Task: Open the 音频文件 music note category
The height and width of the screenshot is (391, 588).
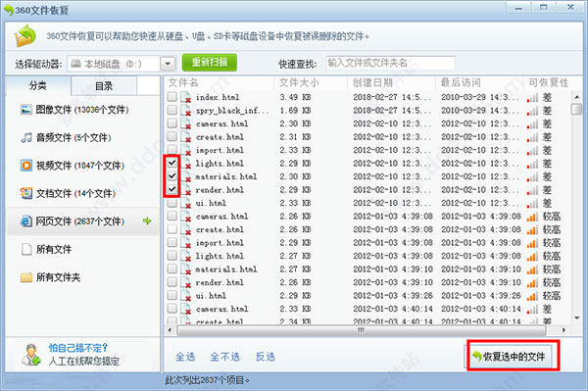Action: click(26, 137)
